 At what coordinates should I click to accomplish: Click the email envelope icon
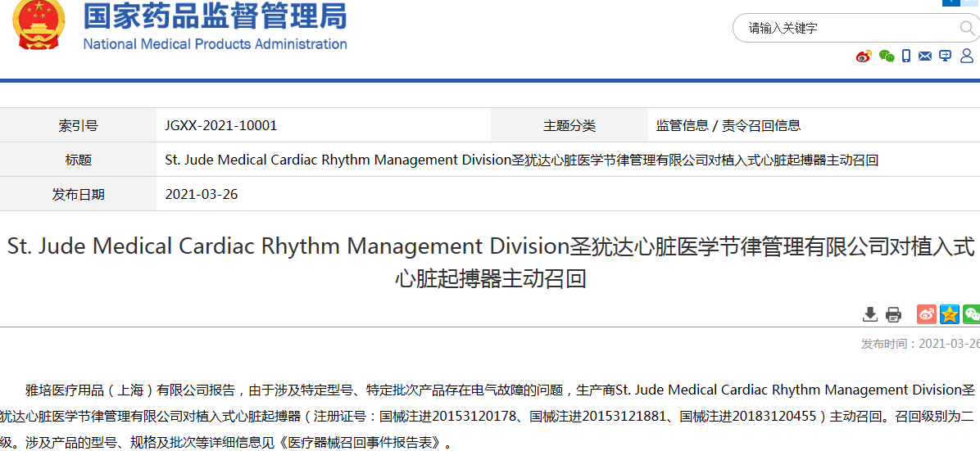point(925,56)
